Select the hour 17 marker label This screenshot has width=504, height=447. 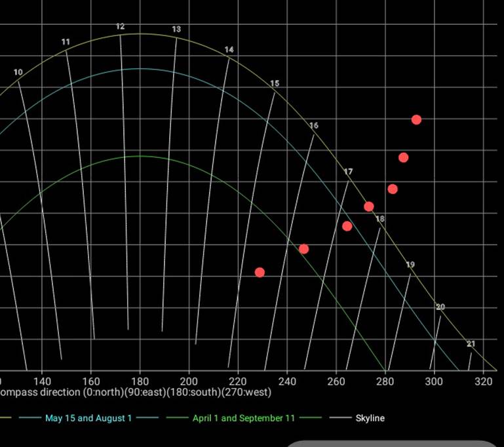click(x=348, y=172)
